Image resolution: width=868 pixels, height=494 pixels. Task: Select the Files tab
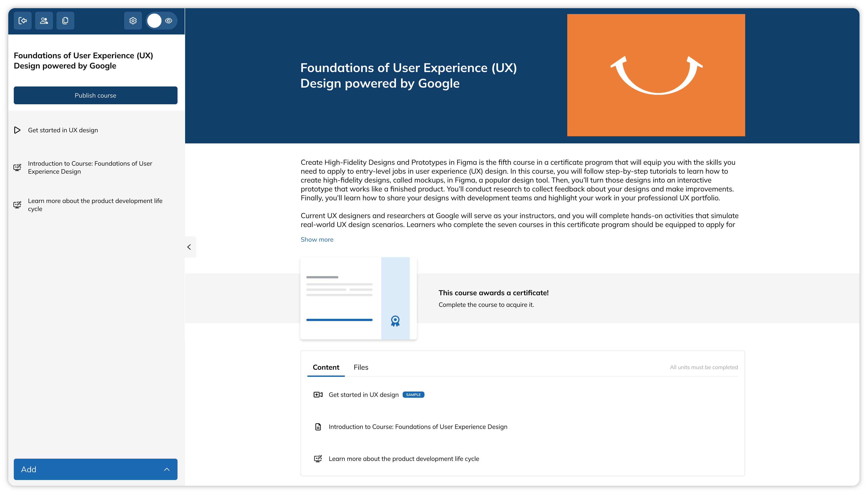tap(361, 366)
